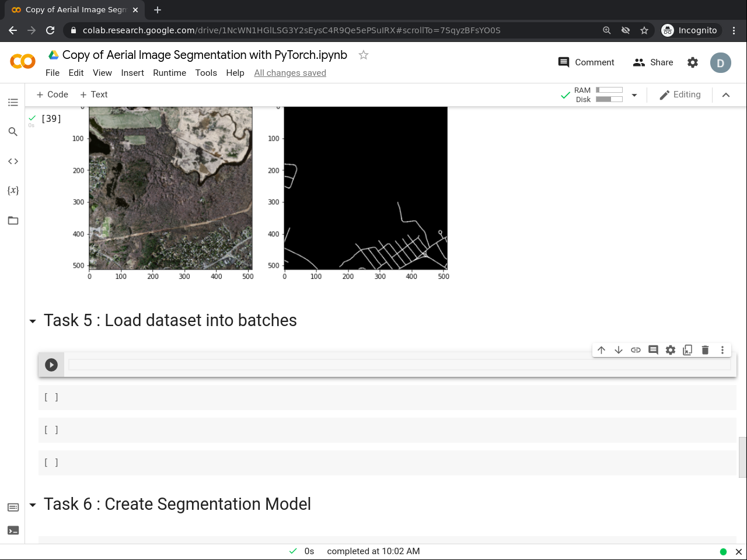Open the Runtime menu
This screenshot has height=560, width=747.
coord(169,73)
